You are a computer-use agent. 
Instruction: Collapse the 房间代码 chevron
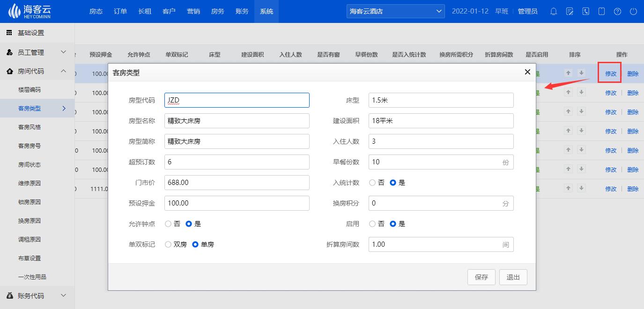point(64,71)
